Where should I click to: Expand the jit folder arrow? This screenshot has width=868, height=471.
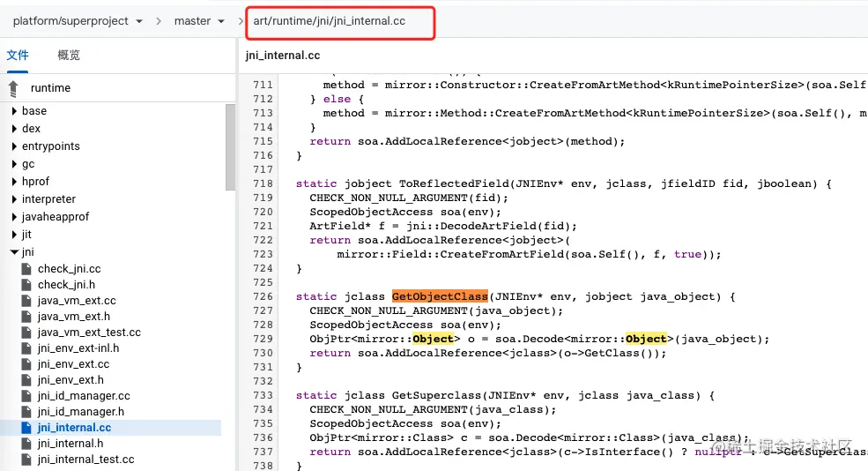(14, 235)
